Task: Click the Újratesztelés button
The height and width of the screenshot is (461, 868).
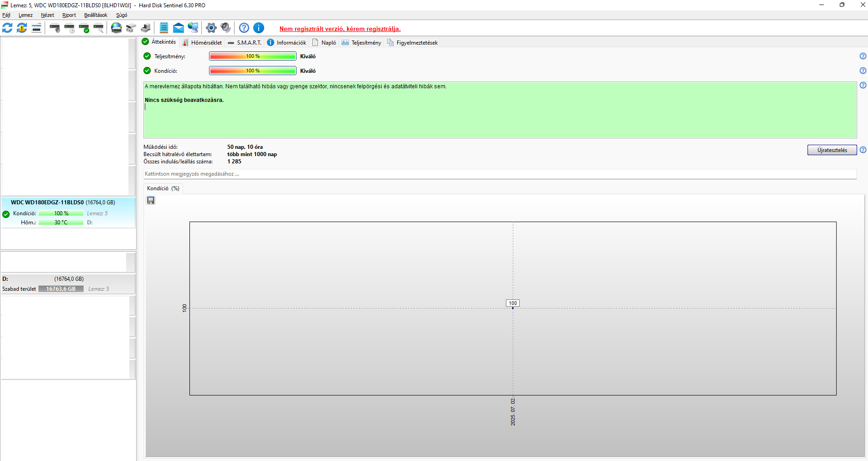Action: click(832, 150)
